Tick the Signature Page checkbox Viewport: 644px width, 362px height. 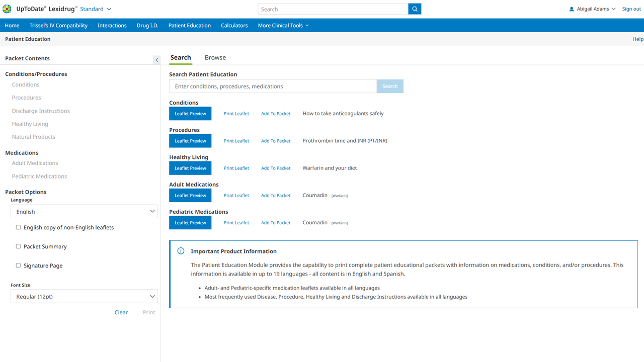(x=19, y=265)
